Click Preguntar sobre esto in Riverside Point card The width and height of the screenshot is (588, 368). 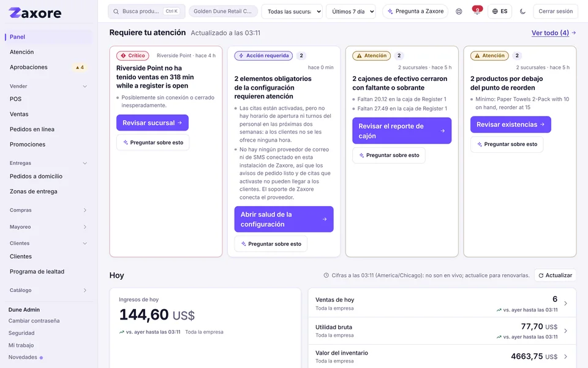[x=153, y=143]
